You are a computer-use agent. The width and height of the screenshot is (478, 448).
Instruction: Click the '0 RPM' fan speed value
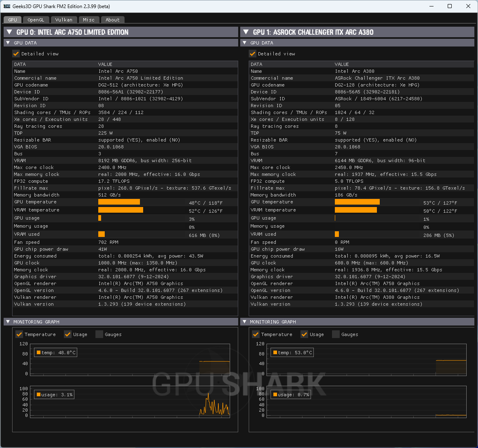point(342,242)
